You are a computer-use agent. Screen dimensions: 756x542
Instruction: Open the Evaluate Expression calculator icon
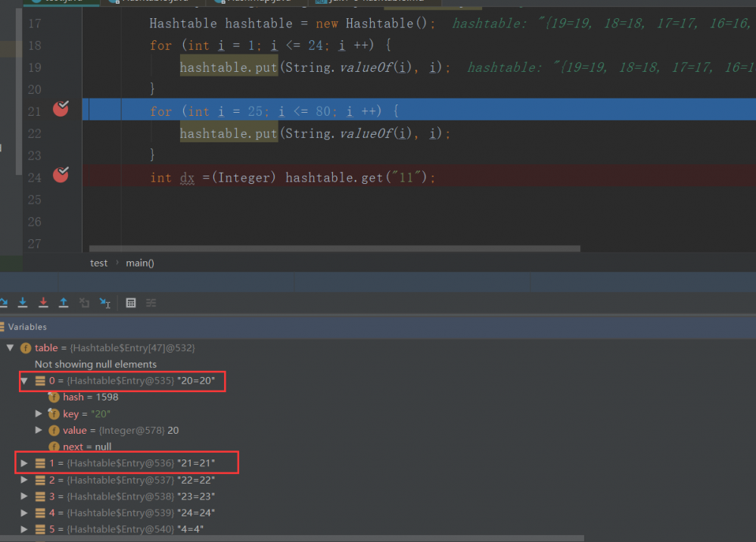pyautogui.click(x=131, y=303)
